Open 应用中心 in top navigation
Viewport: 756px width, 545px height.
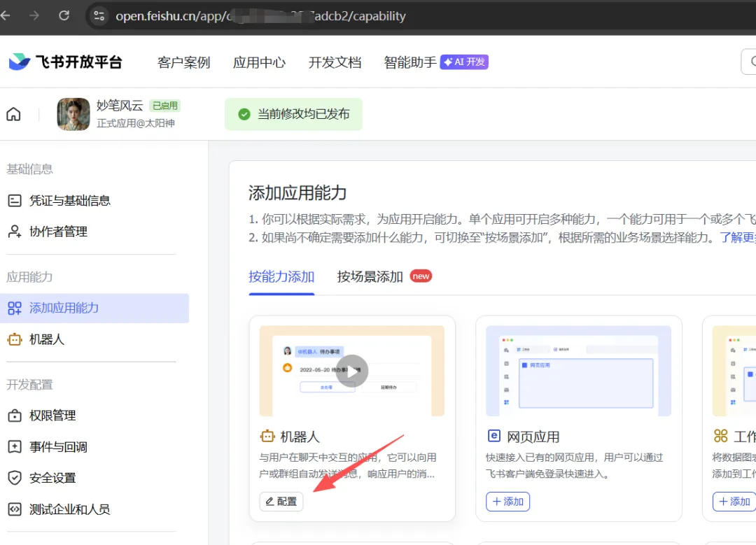(259, 62)
